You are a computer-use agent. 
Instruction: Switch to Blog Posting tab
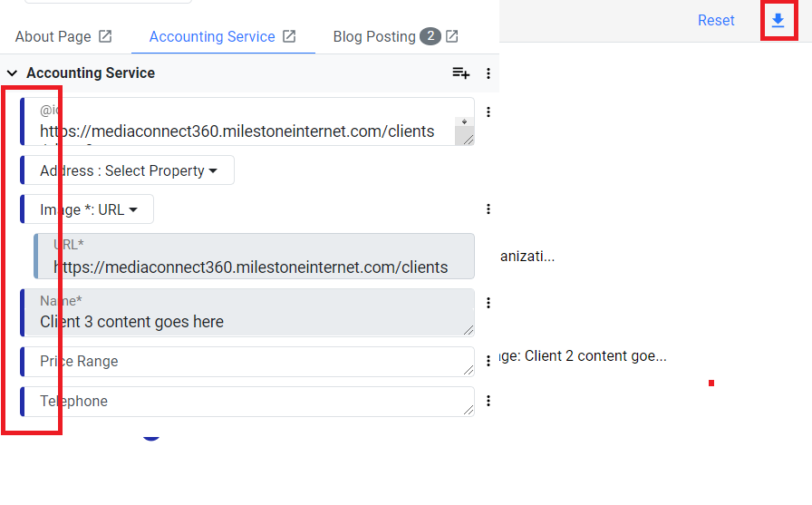tap(374, 37)
